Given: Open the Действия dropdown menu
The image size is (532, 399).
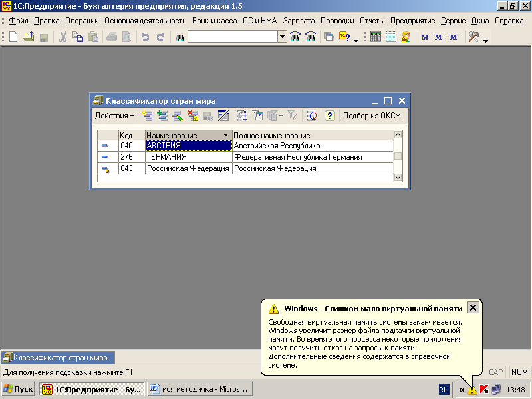Looking at the screenshot, I should coord(114,116).
